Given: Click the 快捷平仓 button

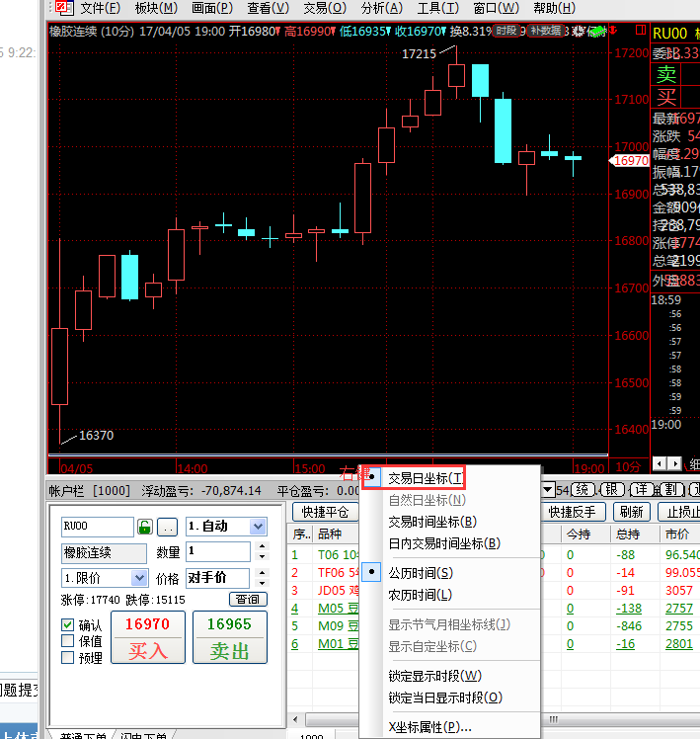Looking at the screenshot, I should click(x=325, y=512).
